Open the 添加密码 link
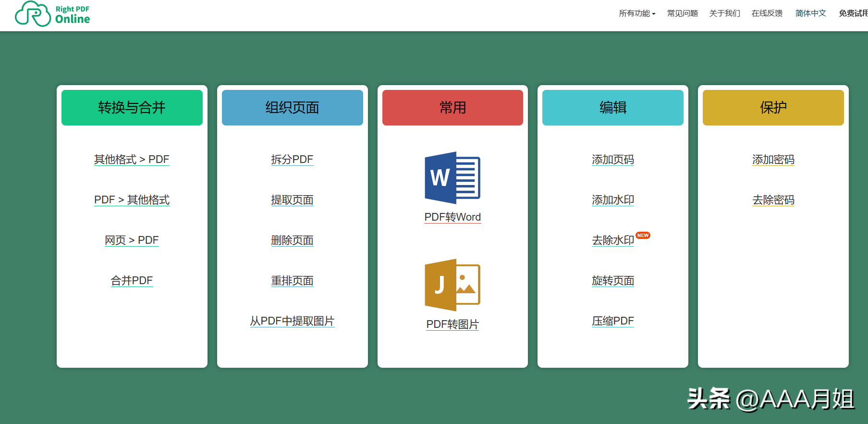Image resolution: width=868 pixels, height=424 pixels. pyautogui.click(x=773, y=160)
